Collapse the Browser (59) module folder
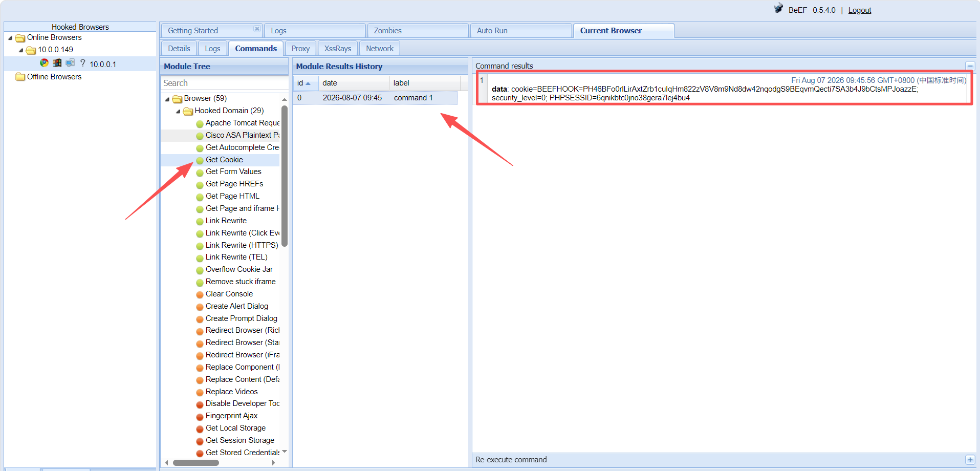The image size is (980, 471). (167, 99)
